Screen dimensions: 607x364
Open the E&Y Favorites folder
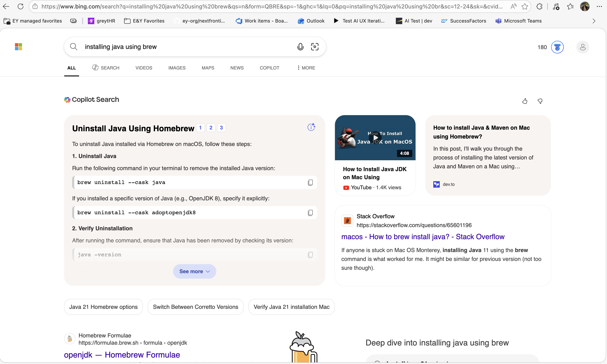click(144, 21)
